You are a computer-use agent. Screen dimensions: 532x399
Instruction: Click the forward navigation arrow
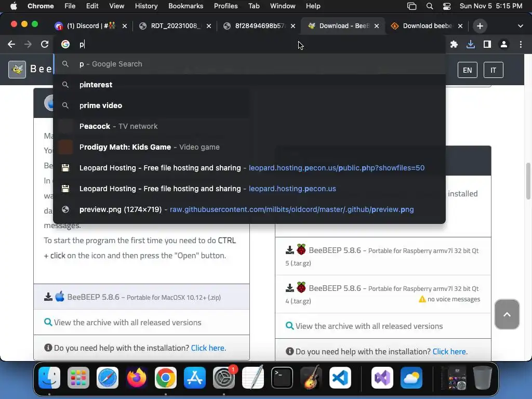coord(28,44)
